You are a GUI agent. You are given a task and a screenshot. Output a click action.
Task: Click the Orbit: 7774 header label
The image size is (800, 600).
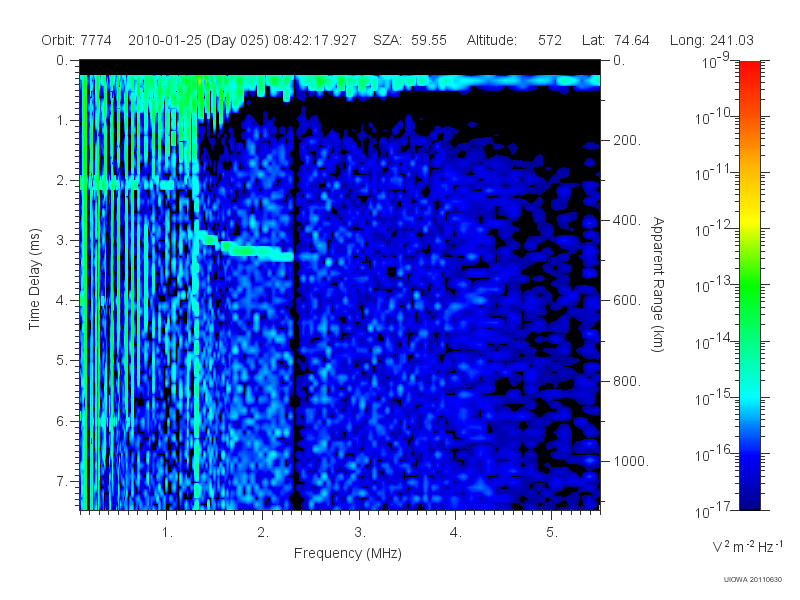[77, 40]
